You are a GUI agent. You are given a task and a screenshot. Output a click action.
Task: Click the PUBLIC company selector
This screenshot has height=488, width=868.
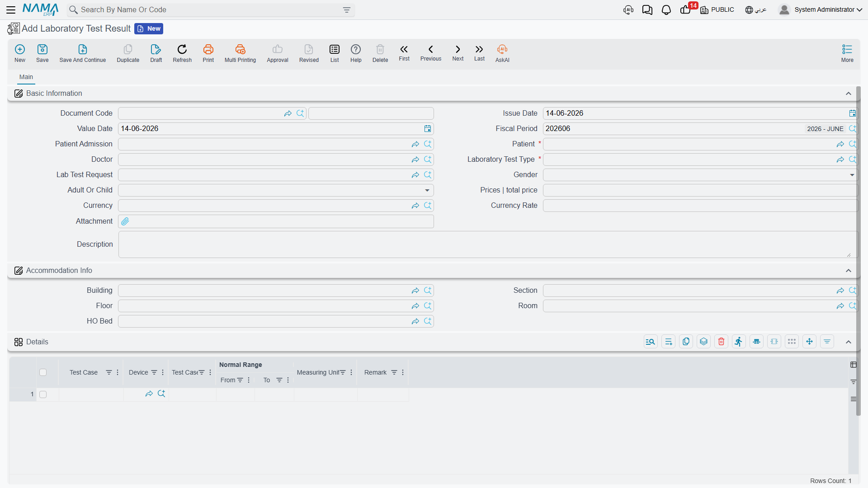pyautogui.click(x=717, y=10)
